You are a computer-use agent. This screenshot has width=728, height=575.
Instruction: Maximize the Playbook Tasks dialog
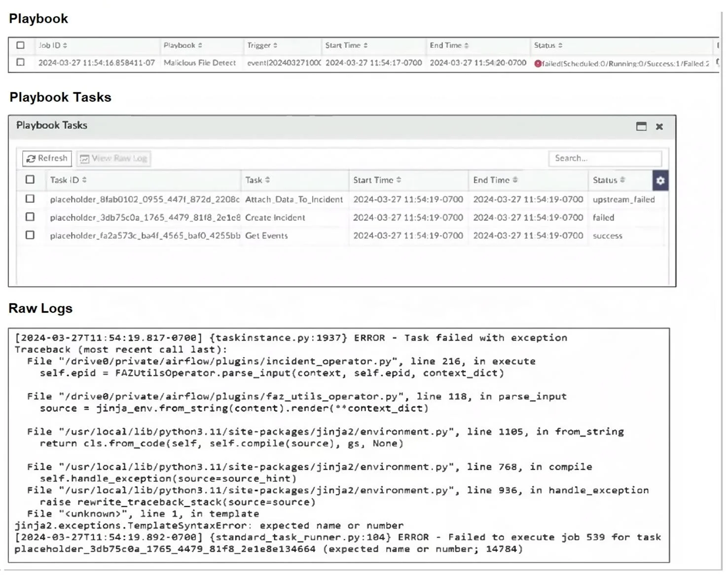click(x=641, y=126)
